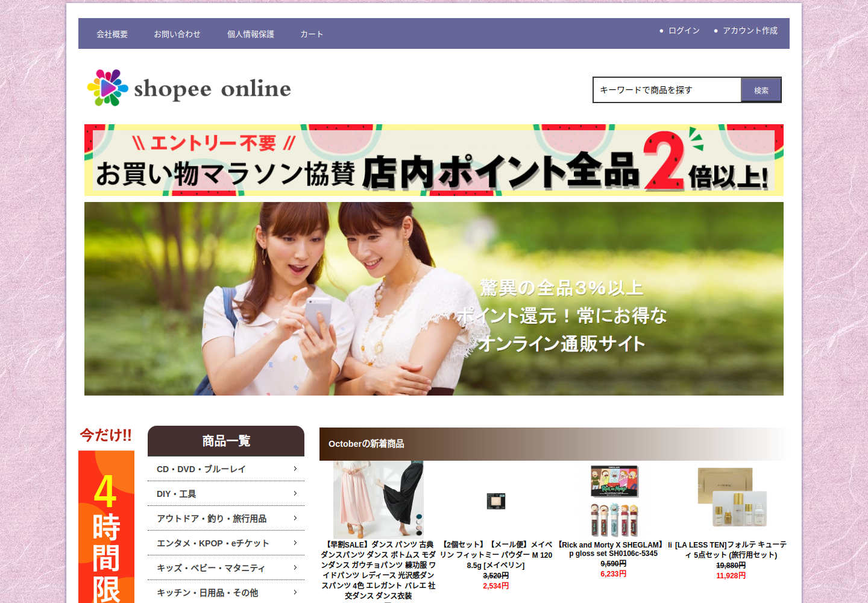Click the 6,233円 sale price
The width and height of the screenshot is (868, 603).
[x=614, y=573]
